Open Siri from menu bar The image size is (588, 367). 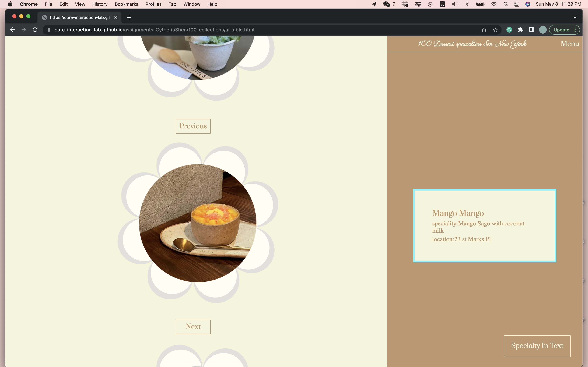click(x=528, y=4)
